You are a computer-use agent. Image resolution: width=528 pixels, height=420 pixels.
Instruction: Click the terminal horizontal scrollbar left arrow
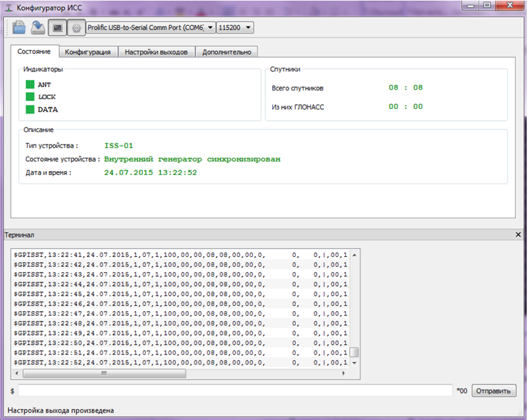coord(16,373)
